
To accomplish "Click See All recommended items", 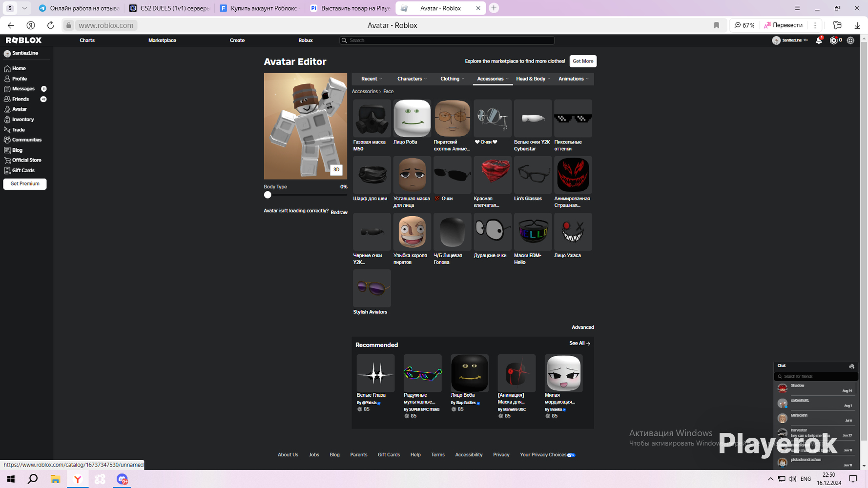I will pos(579,344).
